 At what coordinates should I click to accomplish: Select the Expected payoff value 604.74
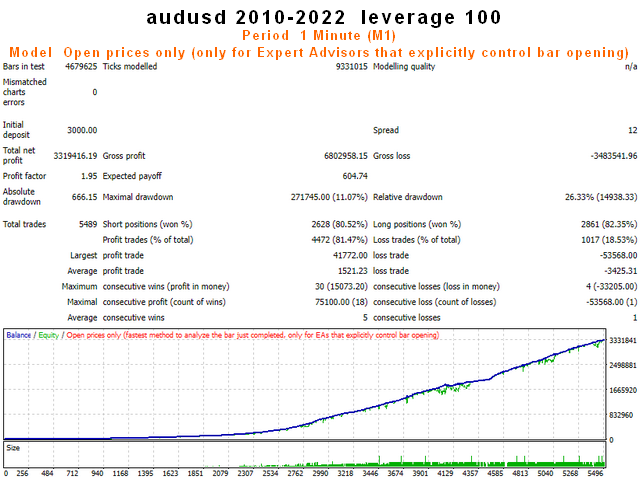pos(355,176)
